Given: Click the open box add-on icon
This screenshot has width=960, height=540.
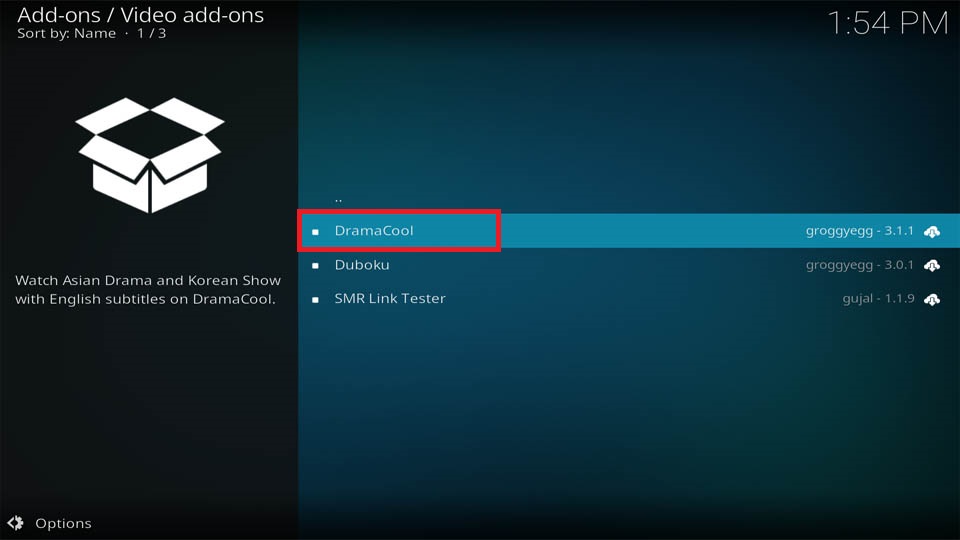Looking at the screenshot, I should (x=150, y=155).
